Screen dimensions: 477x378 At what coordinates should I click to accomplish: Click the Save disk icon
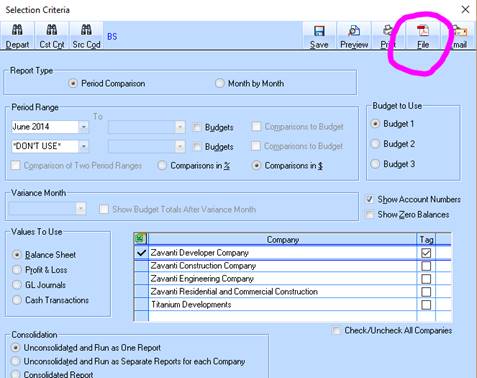[x=319, y=36]
